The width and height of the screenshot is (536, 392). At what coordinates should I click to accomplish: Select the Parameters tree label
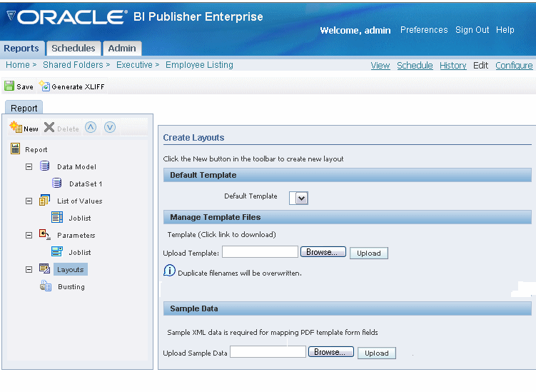coord(76,236)
